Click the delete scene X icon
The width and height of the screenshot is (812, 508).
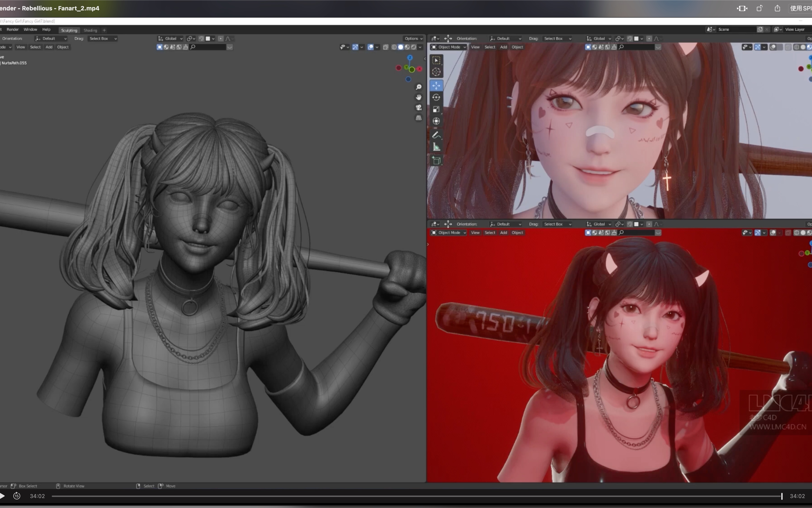[x=767, y=30]
